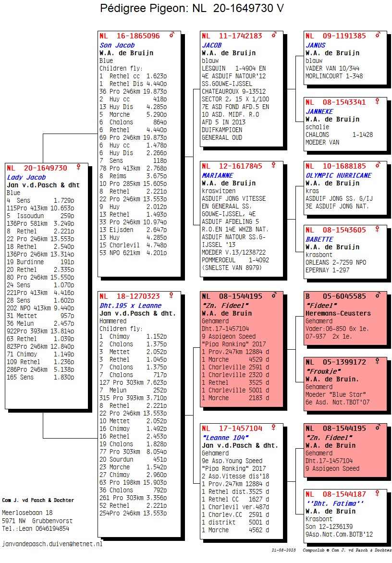The image size is (392, 563).
Task: Open the janvandepasch.duiven@hetnet.nl email address
Action: (x=52, y=544)
